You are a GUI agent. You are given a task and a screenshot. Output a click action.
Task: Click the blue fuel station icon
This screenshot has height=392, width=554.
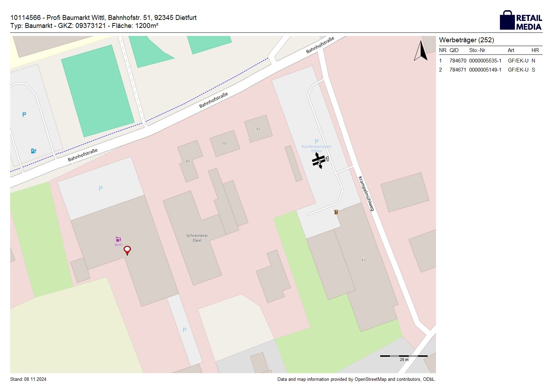point(34,151)
